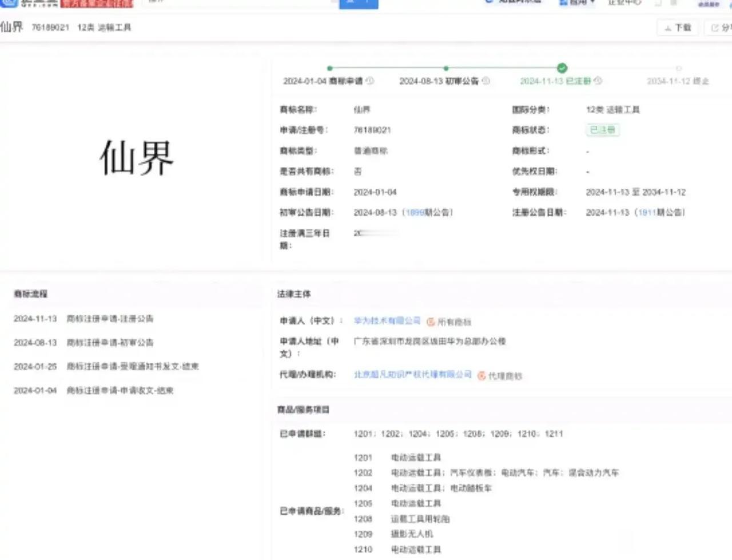Click the 下载 download button
Image resolution: width=732 pixels, height=560 pixels.
(x=678, y=27)
